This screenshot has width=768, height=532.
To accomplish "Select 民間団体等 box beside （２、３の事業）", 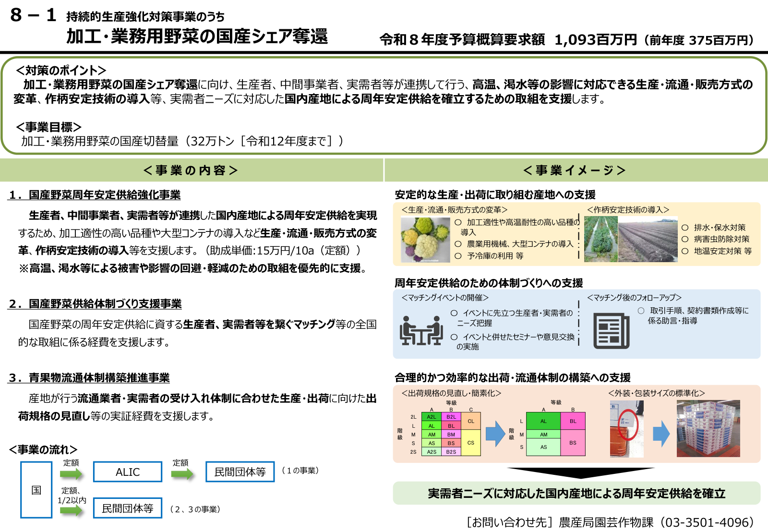I will [x=128, y=508].
